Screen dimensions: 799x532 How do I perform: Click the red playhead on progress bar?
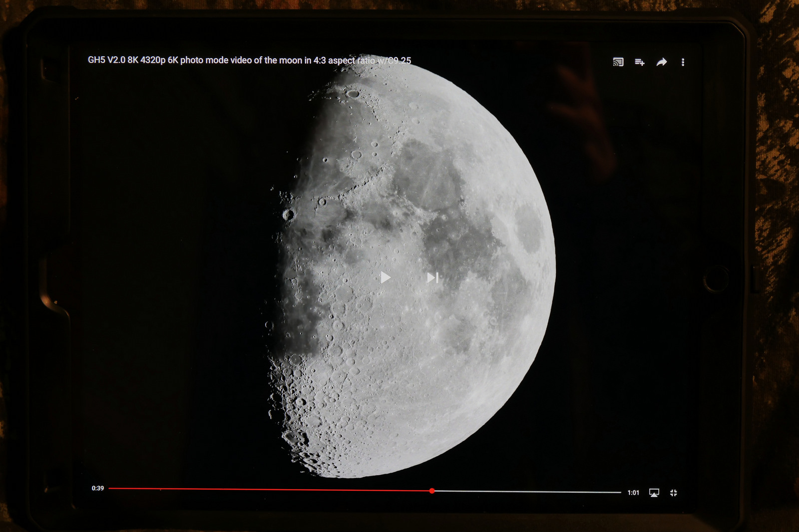click(432, 491)
